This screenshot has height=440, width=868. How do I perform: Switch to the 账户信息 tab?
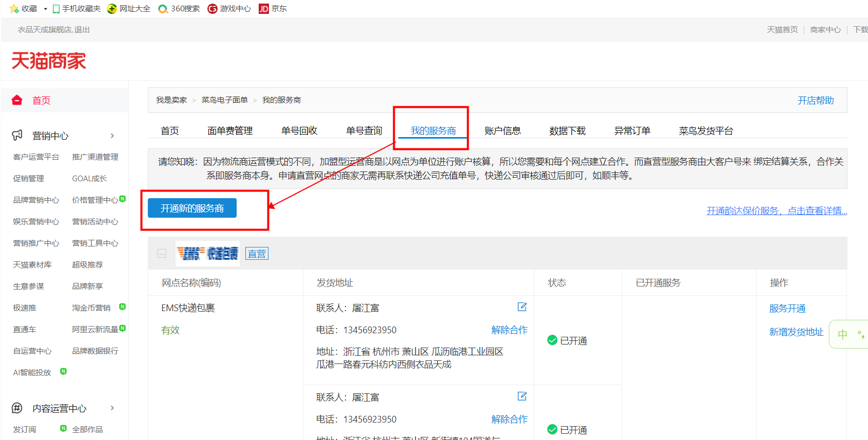coord(503,131)
